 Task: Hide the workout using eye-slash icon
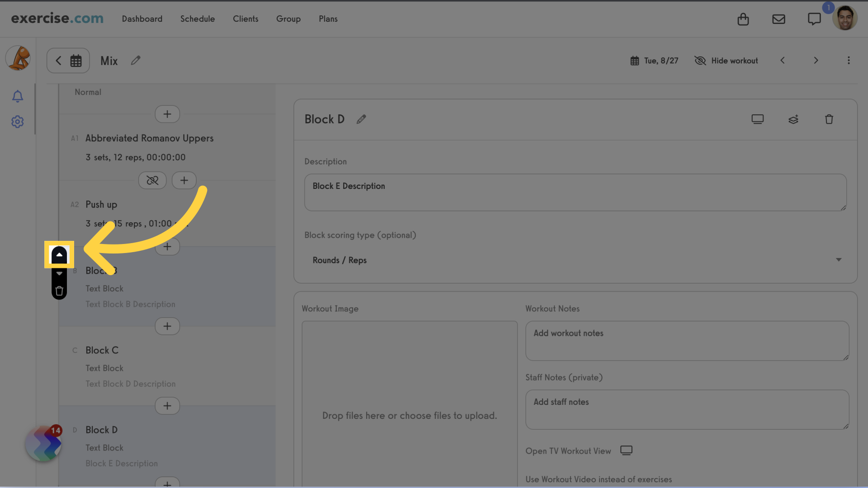point(701,60)
